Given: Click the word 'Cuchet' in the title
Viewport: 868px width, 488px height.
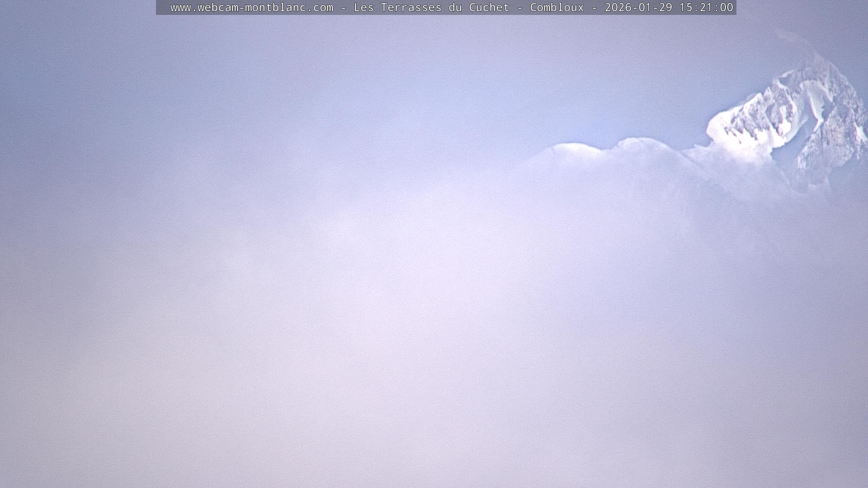Looking at the screenshot, I should click(x=489, y=7).
